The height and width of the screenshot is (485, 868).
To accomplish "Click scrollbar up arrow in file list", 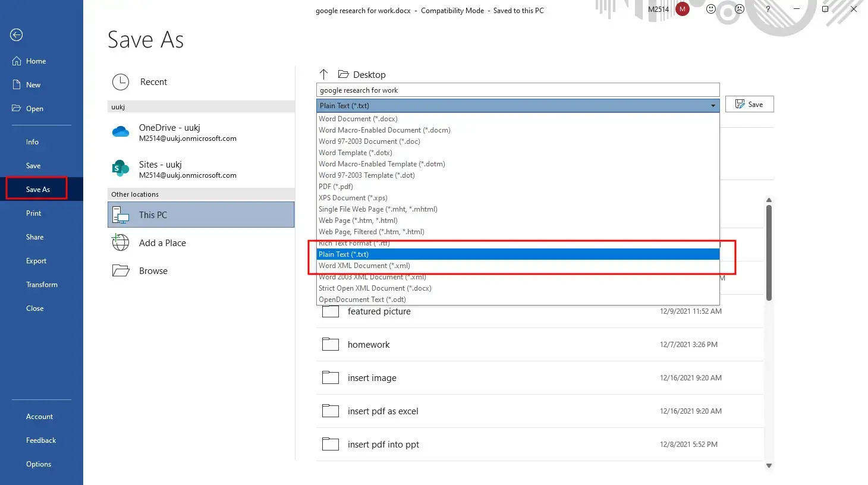I will (x=769, y=200).
